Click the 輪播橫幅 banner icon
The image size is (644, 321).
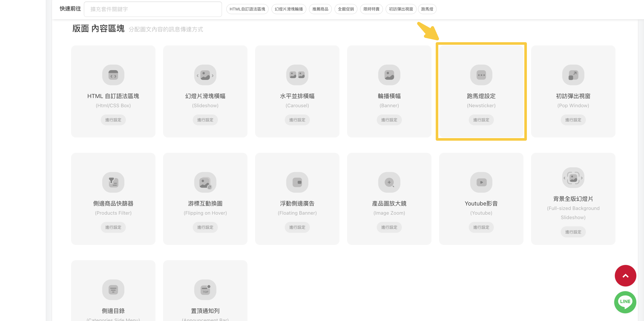pos(389,75)
